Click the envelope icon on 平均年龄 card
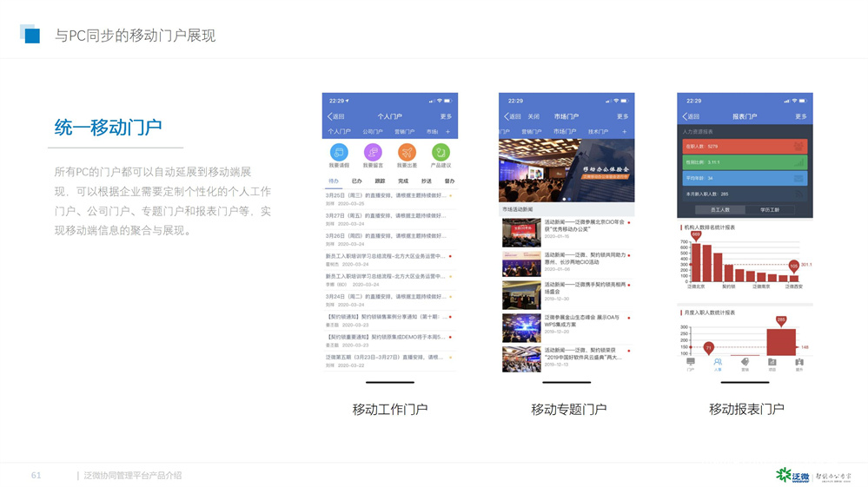The width and height of the screenshot is (868, 487). pos(798,179)
